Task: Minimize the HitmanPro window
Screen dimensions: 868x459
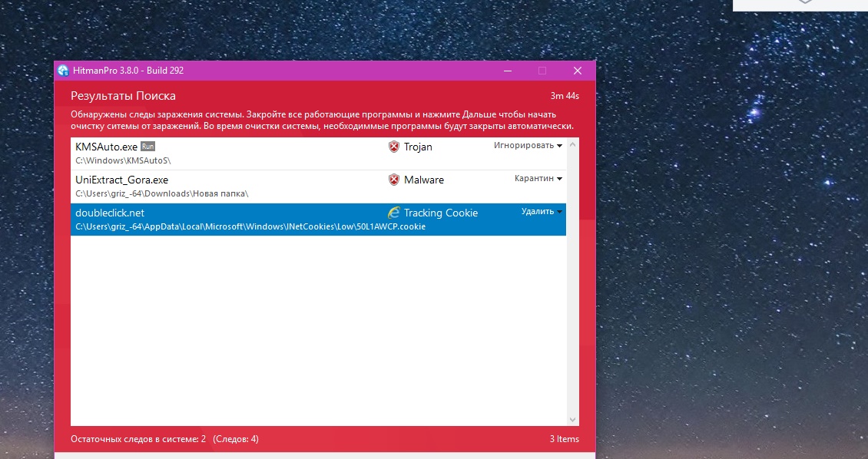Action: (508, 71)
